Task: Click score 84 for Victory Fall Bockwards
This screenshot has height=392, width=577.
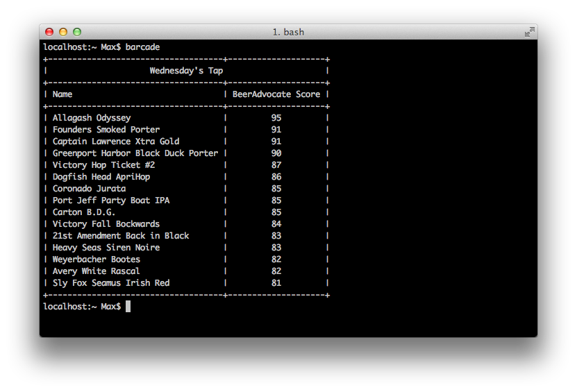Action: click(x=276, y=224)
